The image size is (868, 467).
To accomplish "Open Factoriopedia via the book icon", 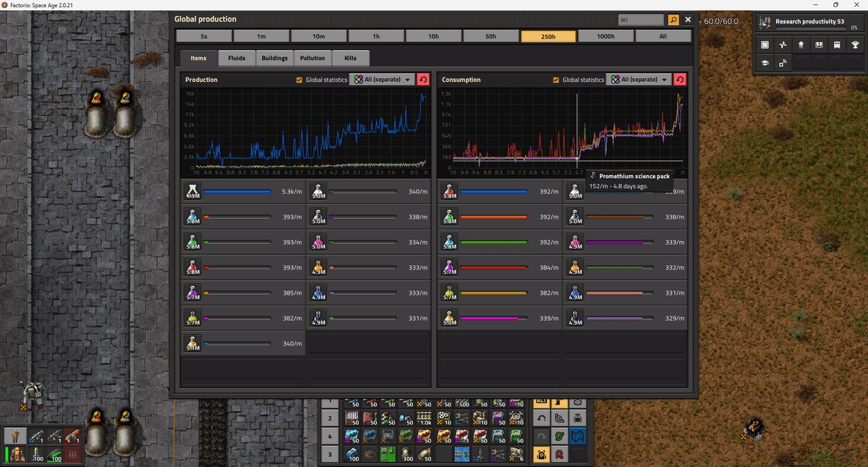I will [820, 45].
